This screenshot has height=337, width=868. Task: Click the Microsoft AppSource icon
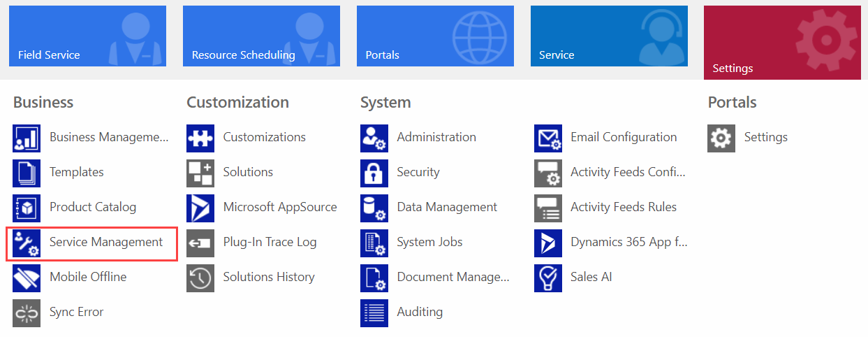point(200,208)
